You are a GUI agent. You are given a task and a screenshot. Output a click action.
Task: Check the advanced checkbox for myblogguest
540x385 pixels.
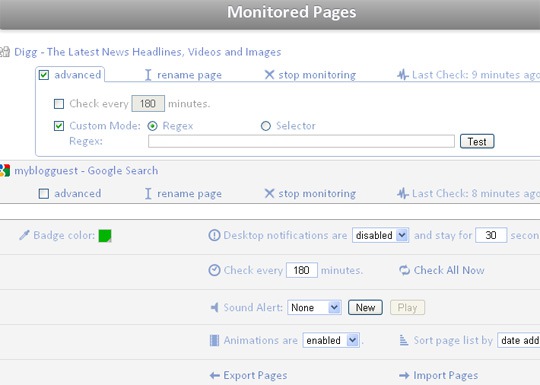click(x=44, y=194)
